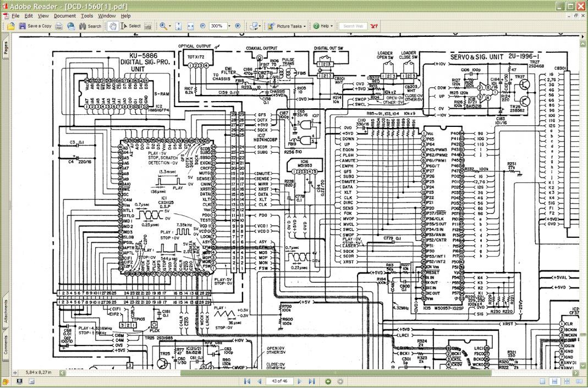Click the Search Web input field
Screen dimensions: 588x389
tap(353, 26)
